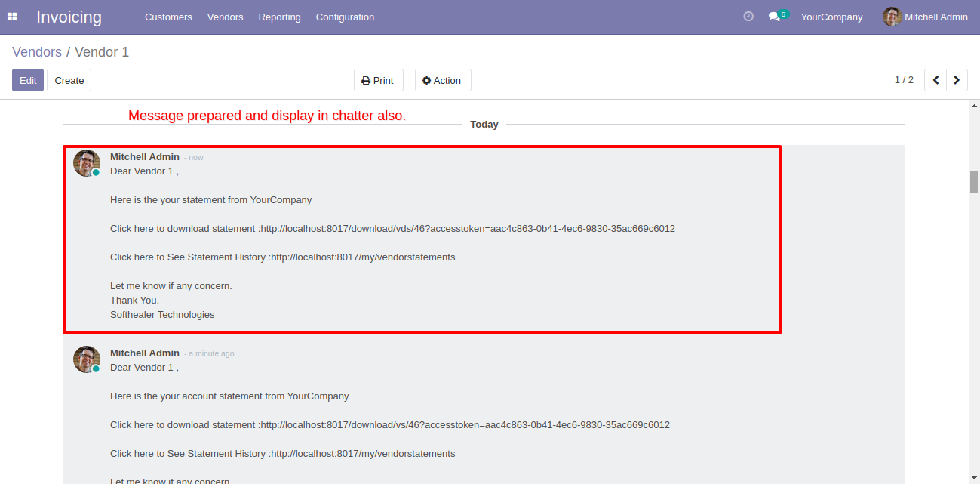Switch company via YourCompany

pyautogui.click(x=831, y=17)
